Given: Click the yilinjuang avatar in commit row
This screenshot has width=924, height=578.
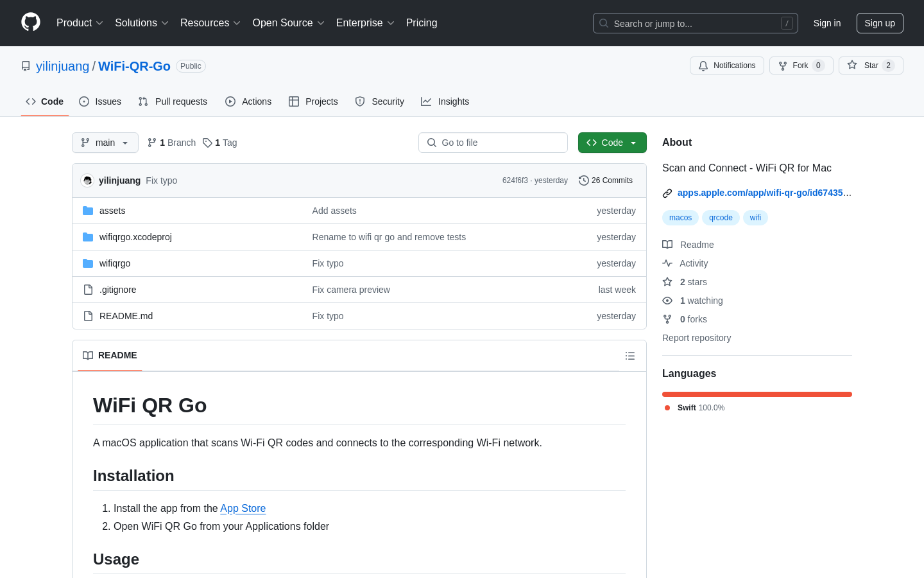Looking at the screenshot, I should pyautogui.click(x=87, y=180).
